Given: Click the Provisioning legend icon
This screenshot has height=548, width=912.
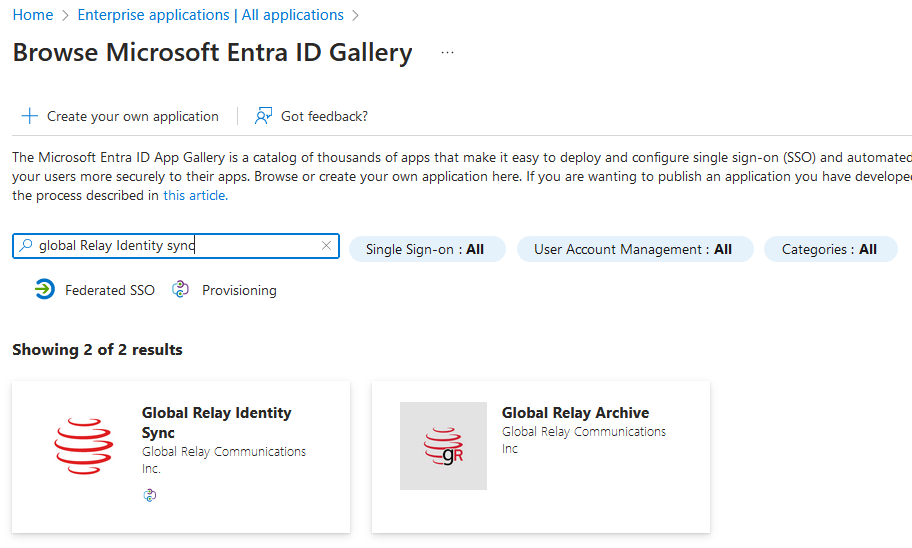Looking at the screenshot, I should (x=180, y=289).
